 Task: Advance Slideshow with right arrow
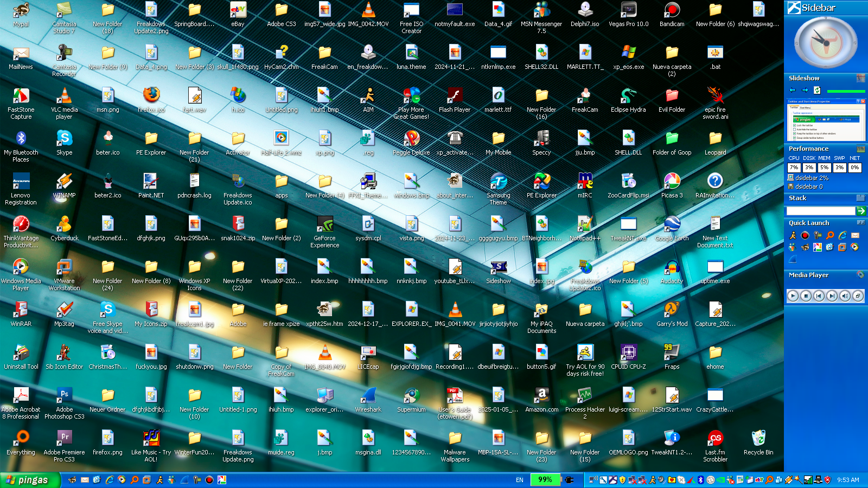pos(805,90)
